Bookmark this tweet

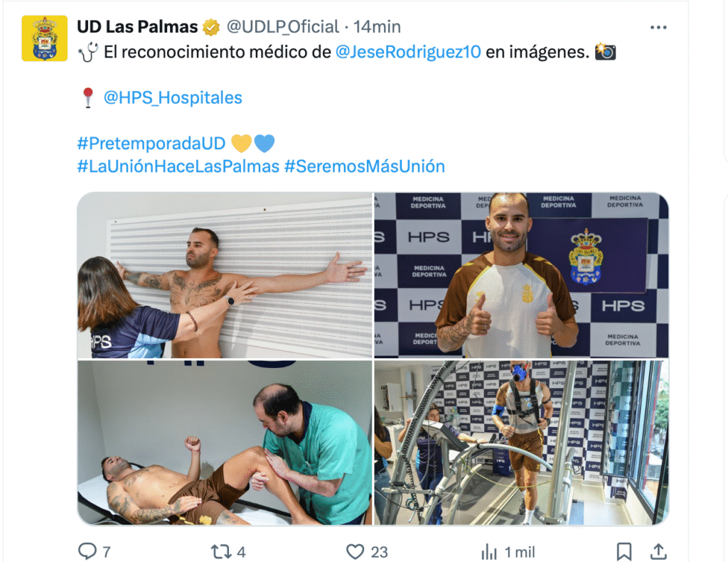click(x=624, y=551)
